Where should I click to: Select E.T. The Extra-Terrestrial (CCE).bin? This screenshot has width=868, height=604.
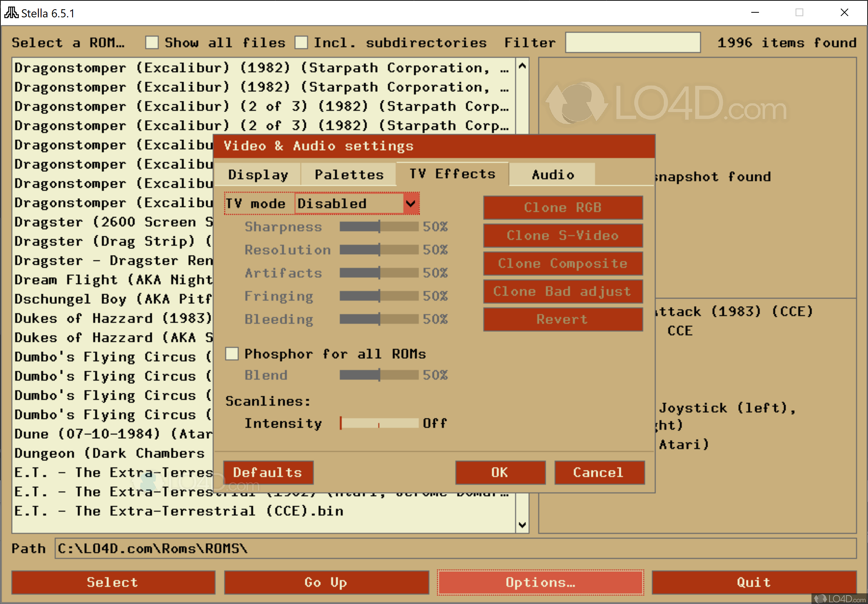coord(179,511)
